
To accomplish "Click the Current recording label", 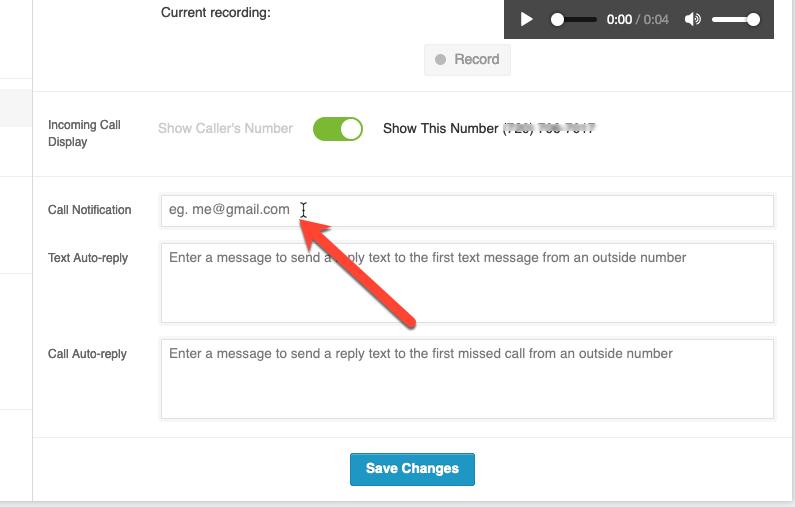I will click(215, 12).
